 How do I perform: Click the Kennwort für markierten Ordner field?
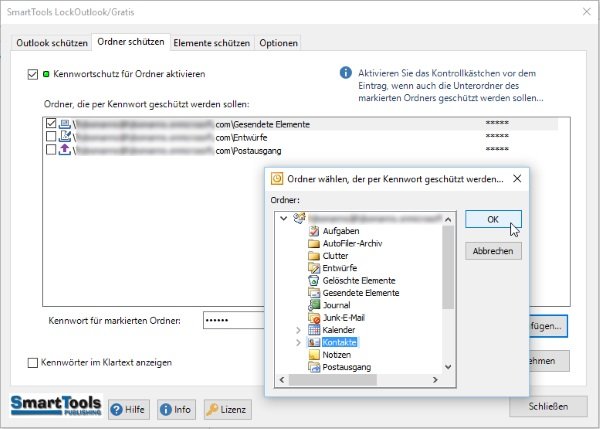(234, 320)
